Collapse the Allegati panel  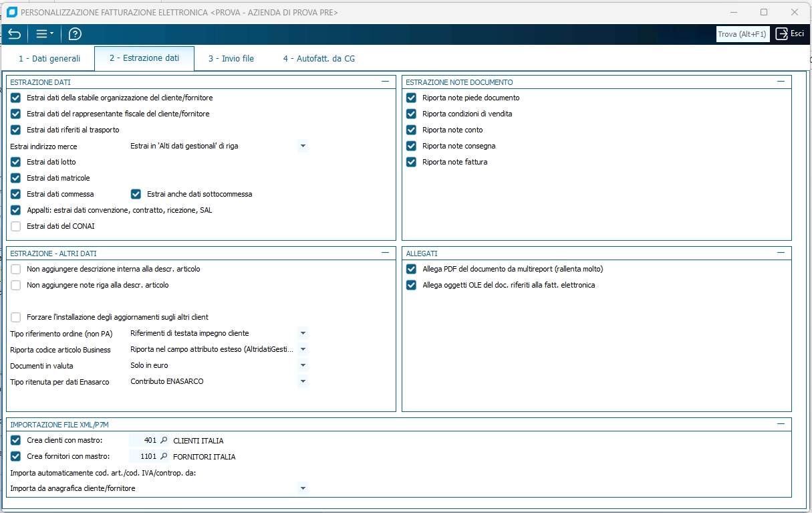[x=781, y=253]
